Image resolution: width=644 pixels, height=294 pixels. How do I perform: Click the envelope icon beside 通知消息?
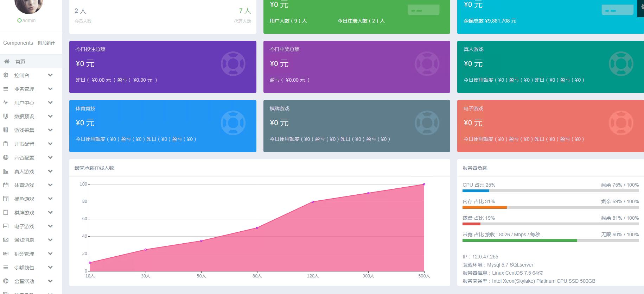(6, 240)
